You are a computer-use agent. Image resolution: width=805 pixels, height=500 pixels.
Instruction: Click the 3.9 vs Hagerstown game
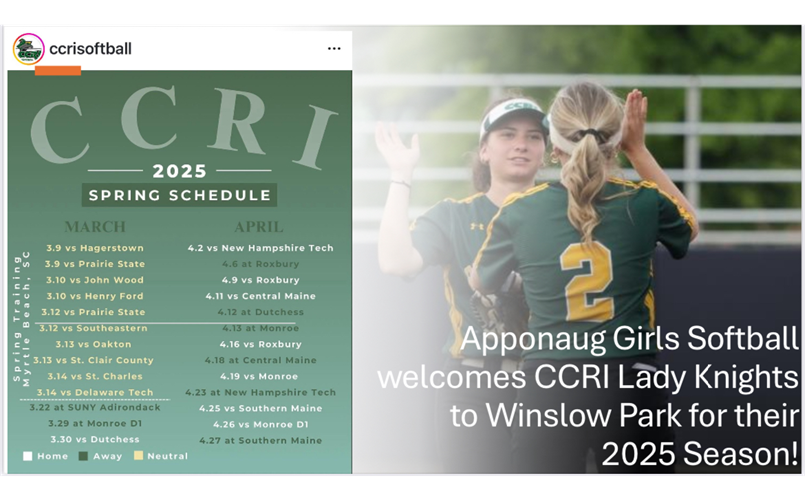coord(94,248)
